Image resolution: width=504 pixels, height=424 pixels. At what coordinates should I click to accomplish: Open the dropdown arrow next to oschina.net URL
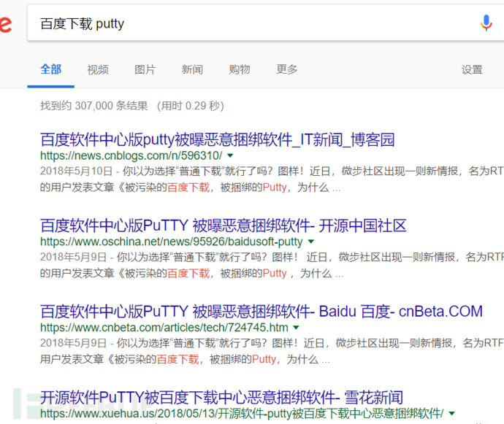(310, 242)
